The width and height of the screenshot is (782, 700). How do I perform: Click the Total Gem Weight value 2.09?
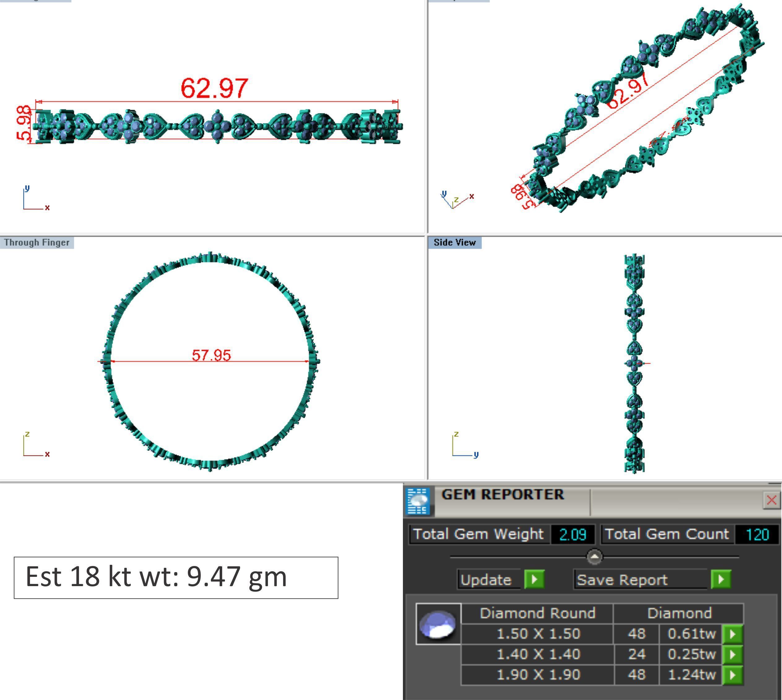click(572, 535)
